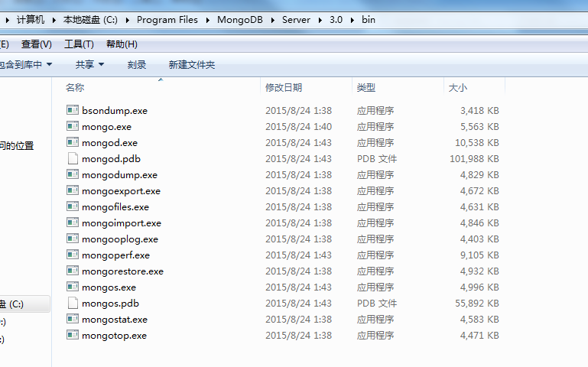Go to 本地磁盘 (C:) breadcrumb
588x367 pixels.
pyautogui.click(x=90, y=20)
